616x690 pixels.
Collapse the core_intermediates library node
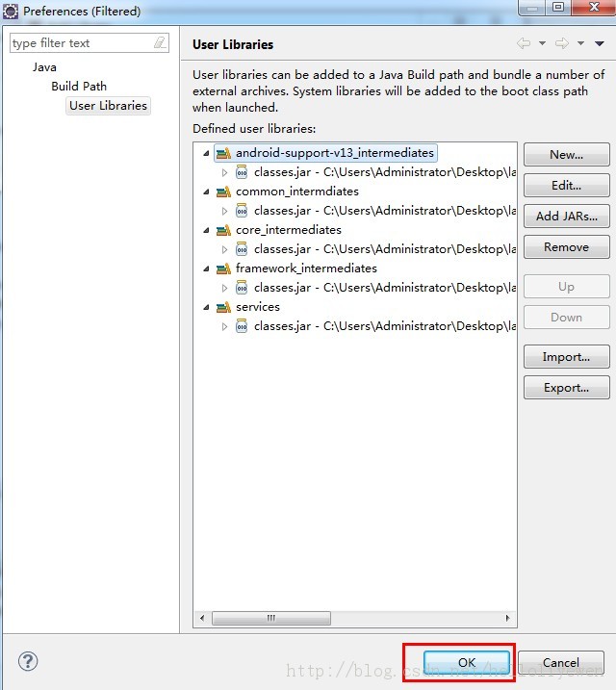coord(206,230)
